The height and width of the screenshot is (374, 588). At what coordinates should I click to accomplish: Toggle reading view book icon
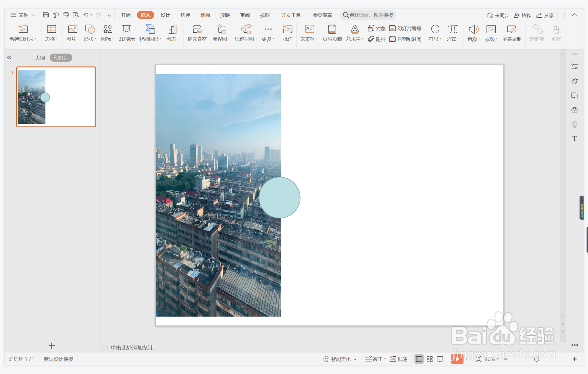[440, 359]
